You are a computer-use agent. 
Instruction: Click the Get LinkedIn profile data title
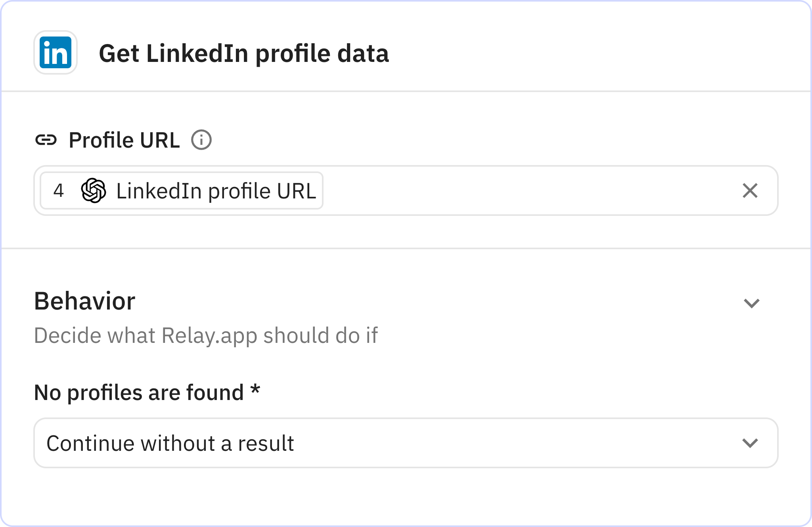(244, 54)
